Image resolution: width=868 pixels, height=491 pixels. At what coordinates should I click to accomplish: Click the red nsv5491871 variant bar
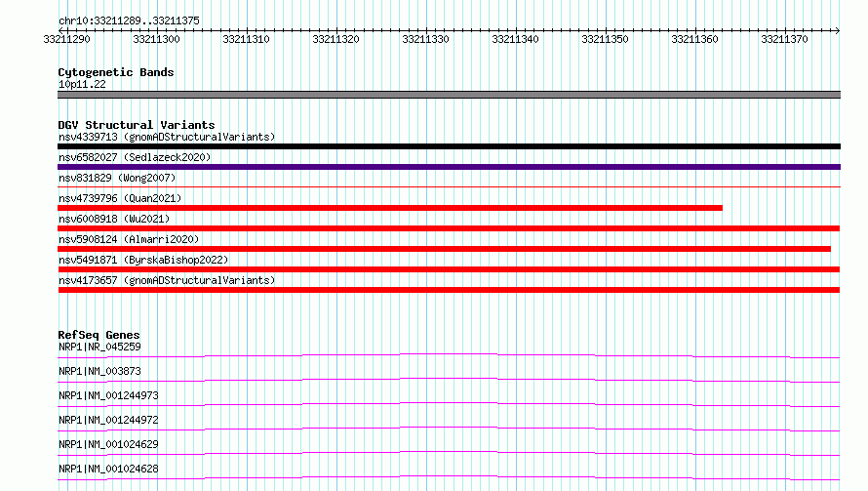pos(449,269)
